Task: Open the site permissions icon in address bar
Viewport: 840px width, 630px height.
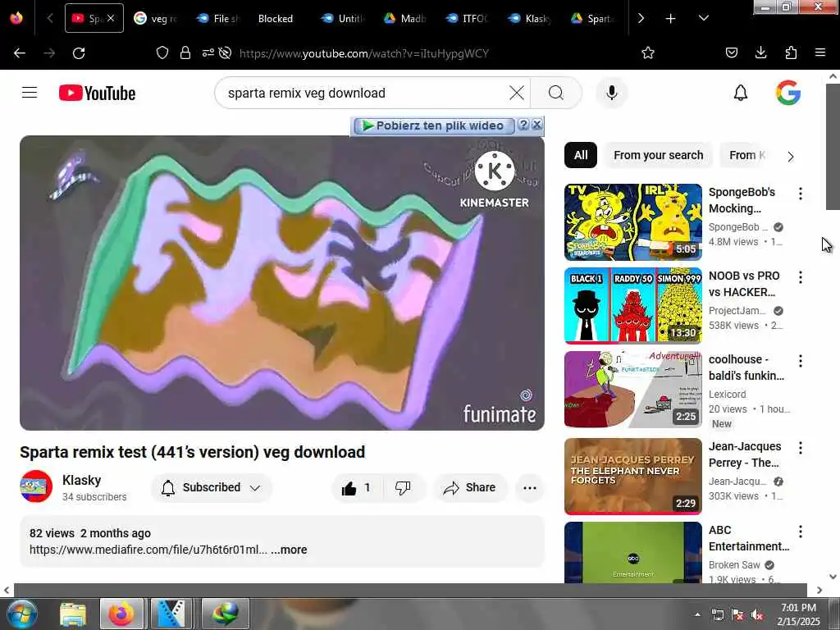Action: [x=208, y=52]
